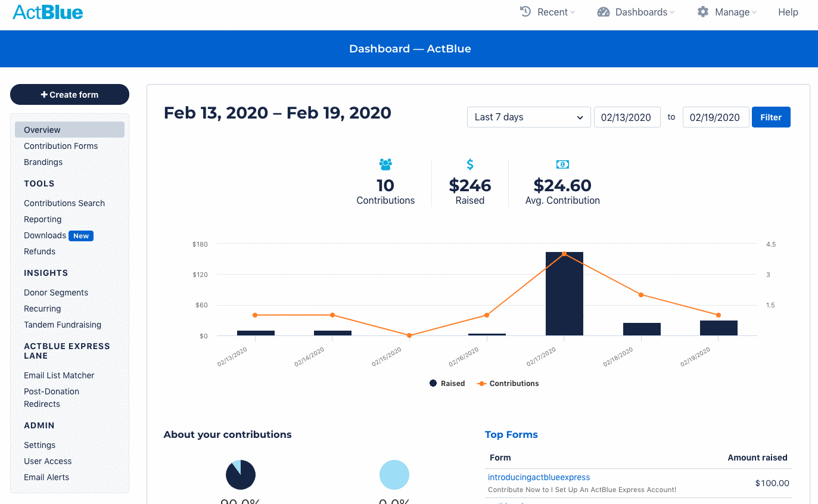Click the 02/19/2020 raised bar
The width and height of the screenshot is (818, 504).
coord(719,328)
